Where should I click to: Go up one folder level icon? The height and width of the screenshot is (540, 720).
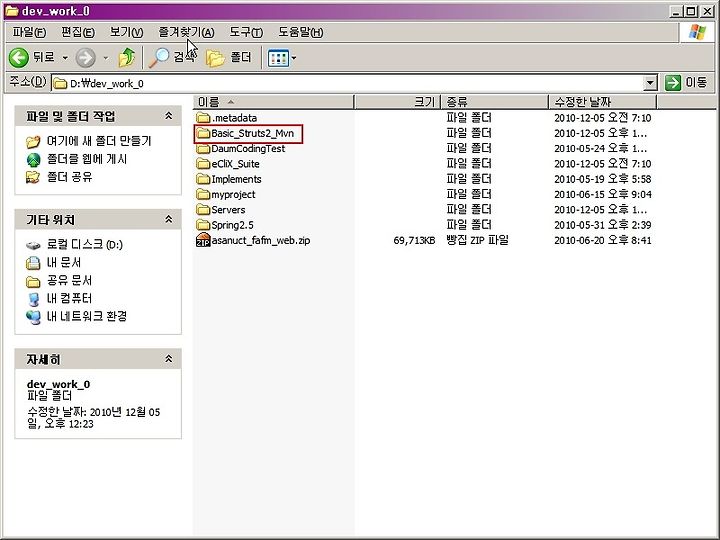[x=127, y=57]
